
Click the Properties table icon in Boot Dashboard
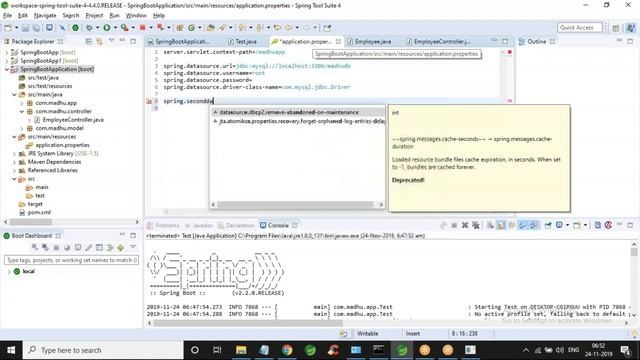99,247
